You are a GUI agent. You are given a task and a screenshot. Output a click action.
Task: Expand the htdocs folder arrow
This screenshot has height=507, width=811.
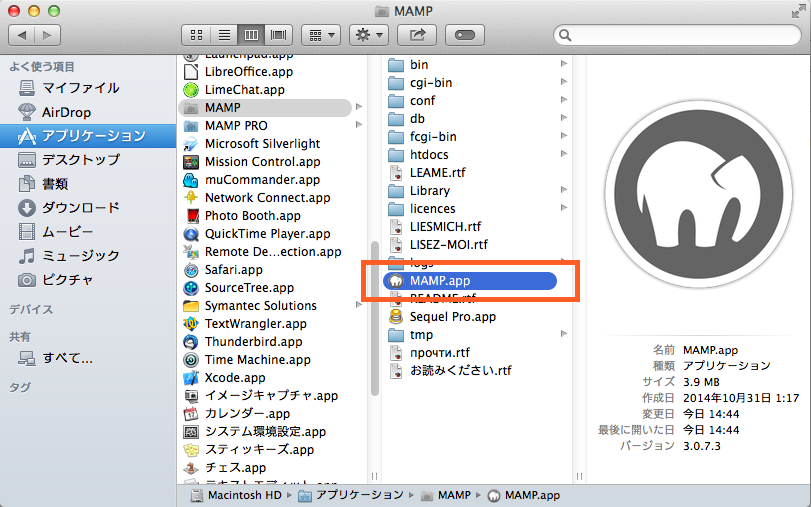(x=564, y=154)
